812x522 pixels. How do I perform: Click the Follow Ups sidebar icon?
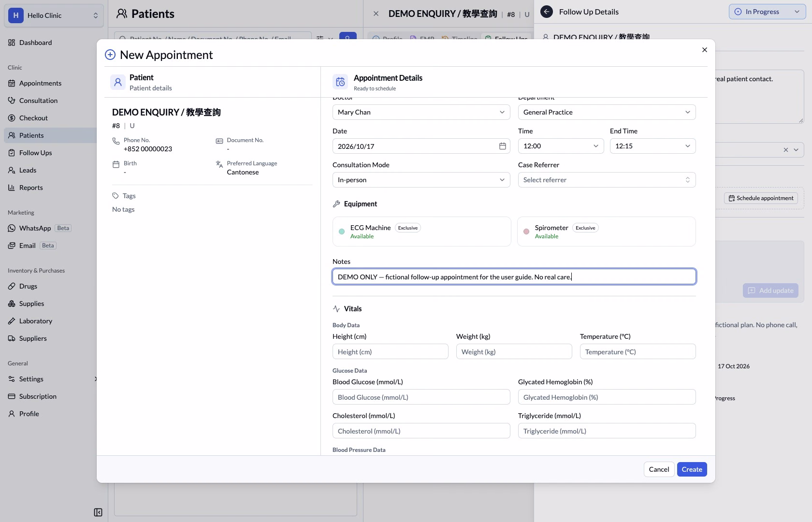coord(12,153)
